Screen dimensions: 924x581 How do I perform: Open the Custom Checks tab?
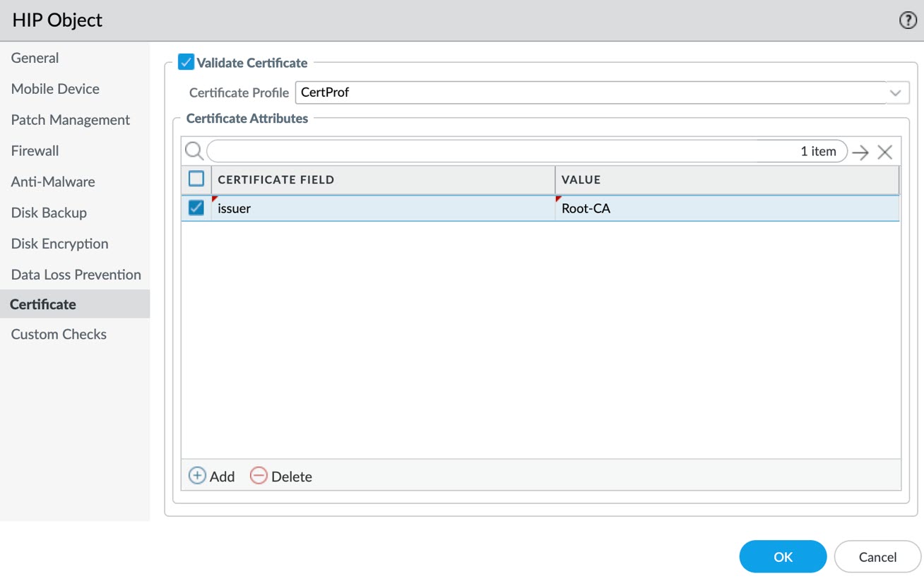pyautogui.click(x=59, y=335)
